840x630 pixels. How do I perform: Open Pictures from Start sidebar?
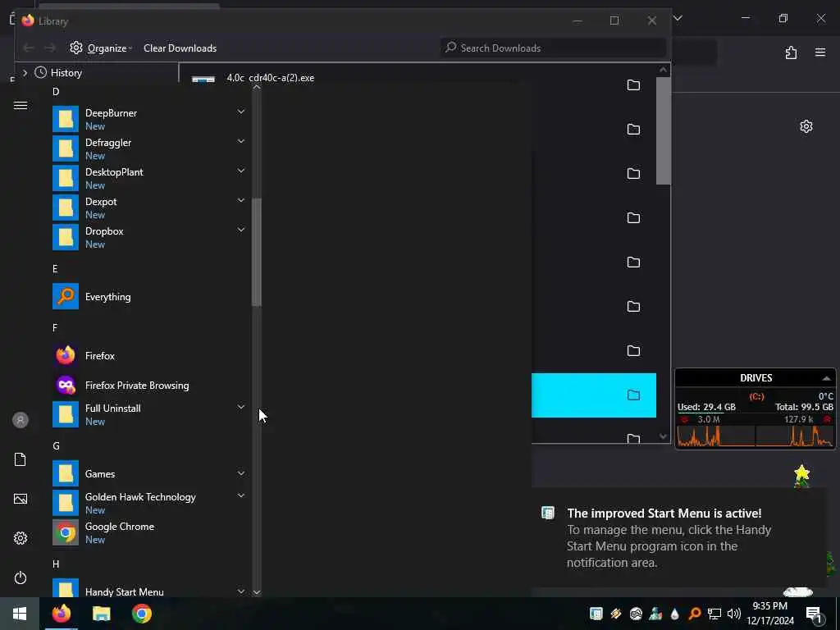pos(21,499)
